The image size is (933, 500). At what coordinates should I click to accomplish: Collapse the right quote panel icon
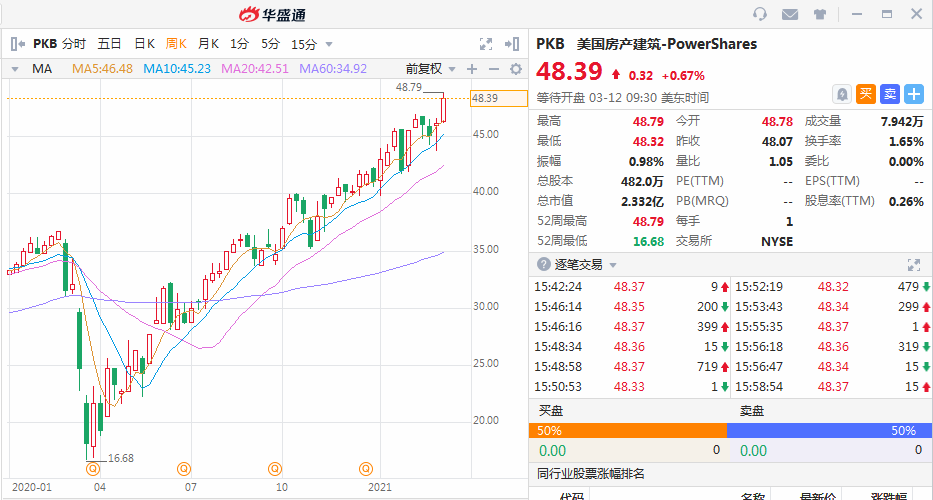(x=512, y=43)
